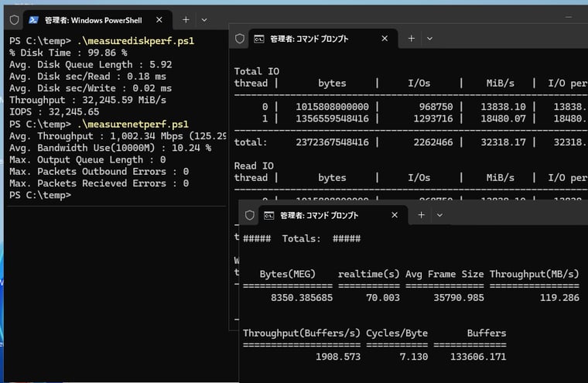Click total bytes value 2372367548416
This screenshot has height=383, width=588.
[x=332, y=142]
